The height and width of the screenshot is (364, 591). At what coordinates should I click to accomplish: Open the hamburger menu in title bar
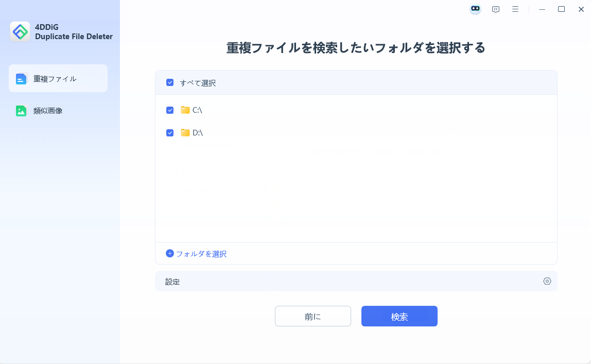tap(515, 9)
